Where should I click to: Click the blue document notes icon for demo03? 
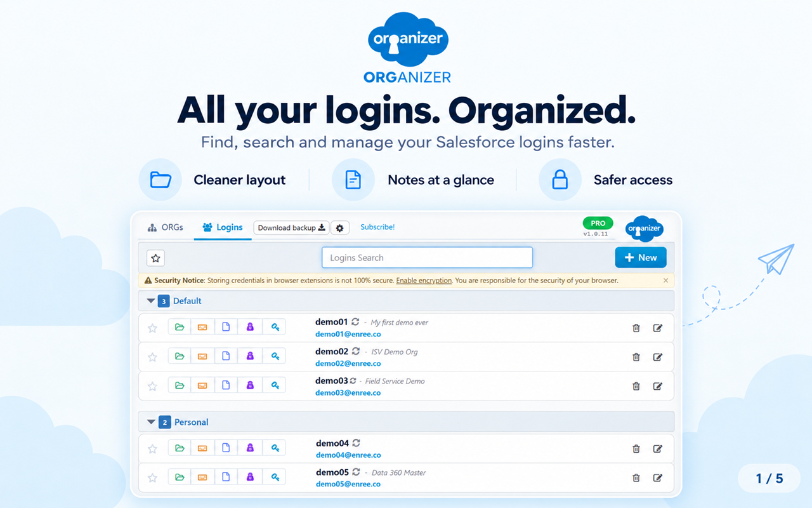click(226, 385)
